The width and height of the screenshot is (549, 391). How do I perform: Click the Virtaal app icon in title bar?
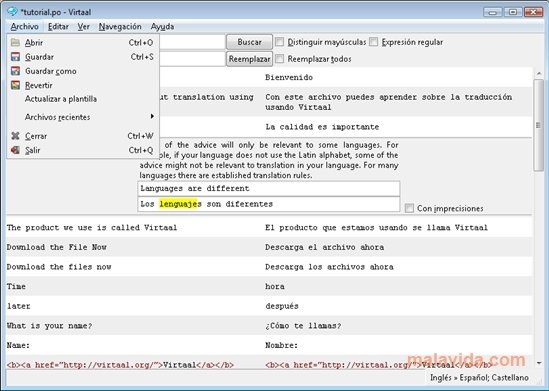tap(12, 12)
